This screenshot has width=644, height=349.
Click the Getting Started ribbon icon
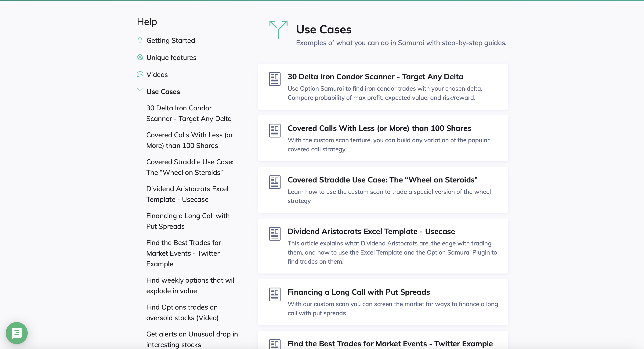[140, 40]
